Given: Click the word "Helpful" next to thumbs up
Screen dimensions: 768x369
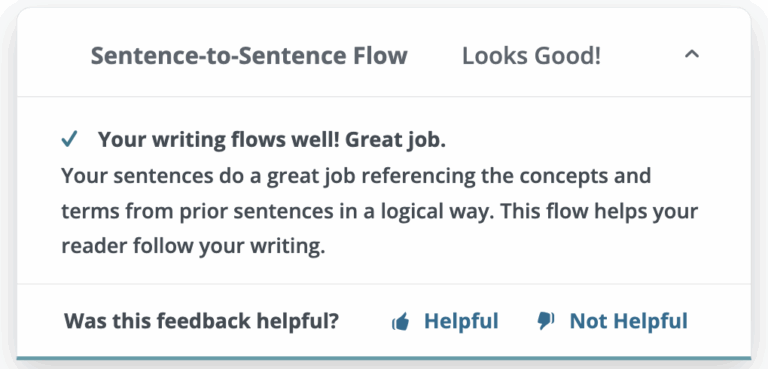Looking at the screenshot, I should (x=461, y=321).
